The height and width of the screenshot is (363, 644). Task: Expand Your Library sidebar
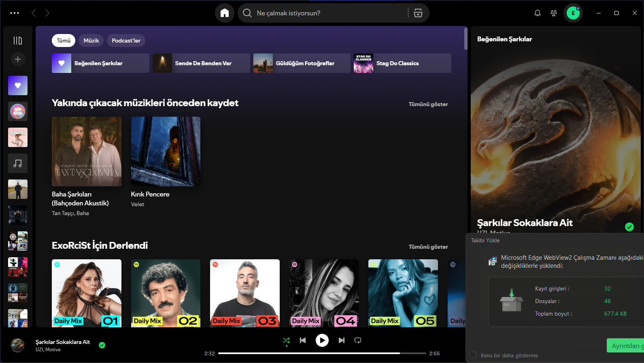coord(18,41)
